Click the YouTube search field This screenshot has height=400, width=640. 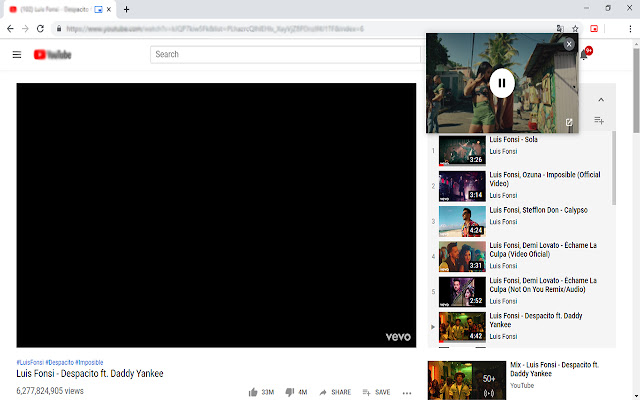coord(285,54)
